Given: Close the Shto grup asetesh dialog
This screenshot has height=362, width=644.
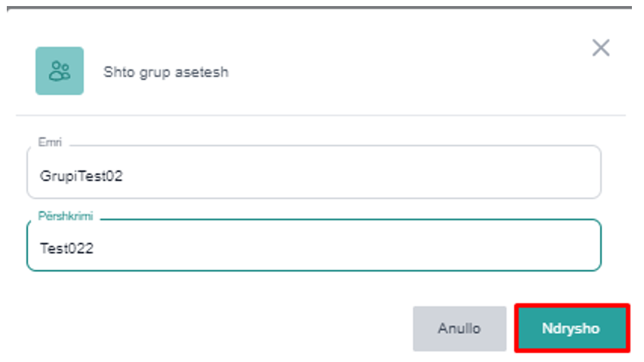Looking at the screenshot, I should click(x=600, y=48).
